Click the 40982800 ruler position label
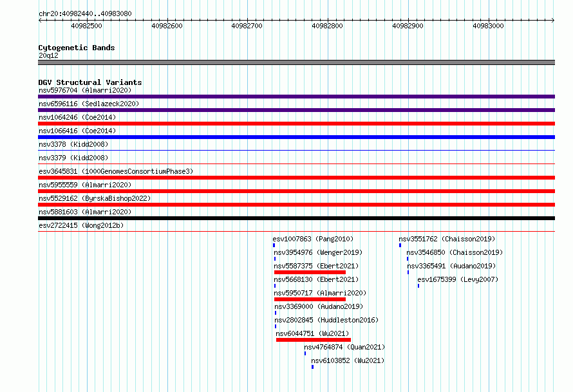 pos(328,26)
